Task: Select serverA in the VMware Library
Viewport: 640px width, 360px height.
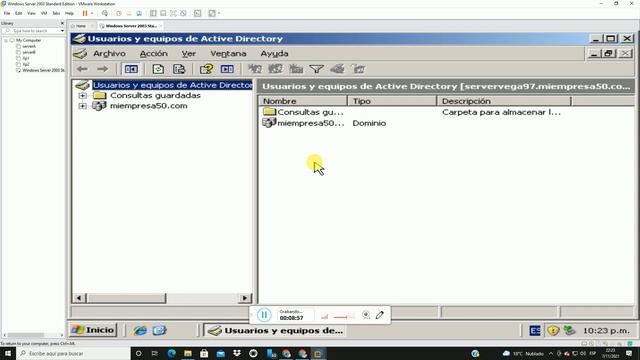Action: [x=29, y=47]
